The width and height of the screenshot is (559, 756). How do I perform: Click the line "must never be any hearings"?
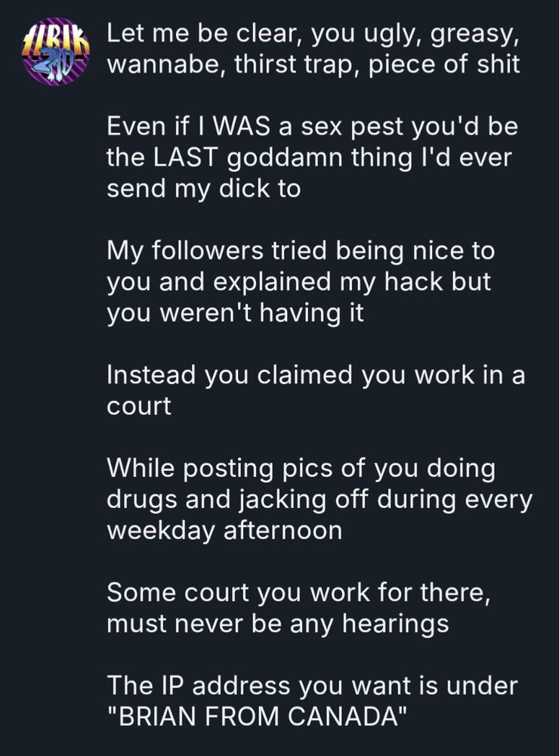point(277,624)
